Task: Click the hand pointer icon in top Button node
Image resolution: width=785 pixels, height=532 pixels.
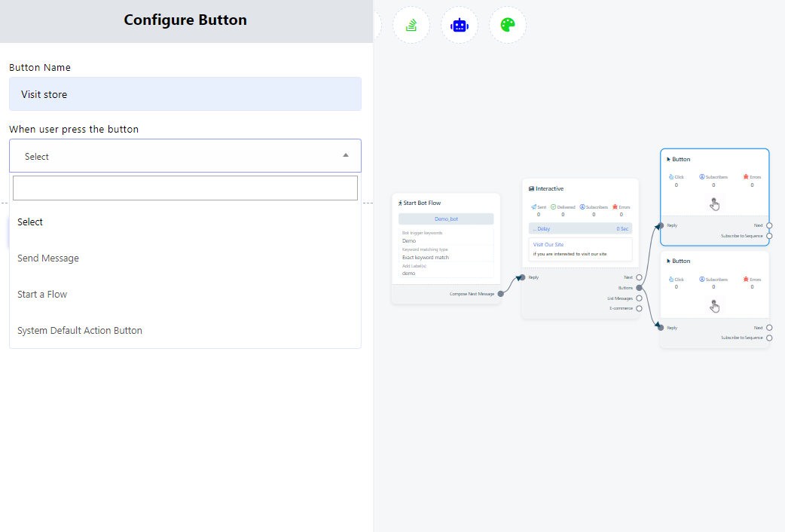Action: pyautogui.click(x=714, y=204)
